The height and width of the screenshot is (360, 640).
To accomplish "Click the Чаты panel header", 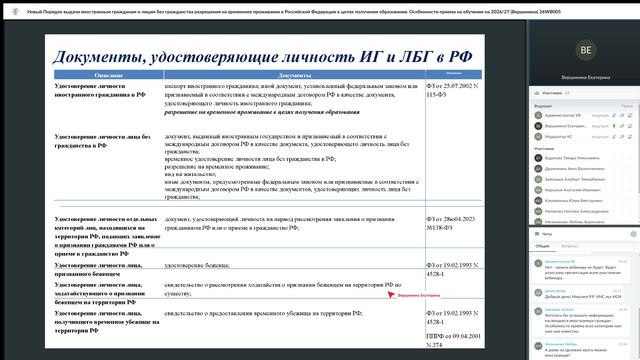I will tap(584, 234).
